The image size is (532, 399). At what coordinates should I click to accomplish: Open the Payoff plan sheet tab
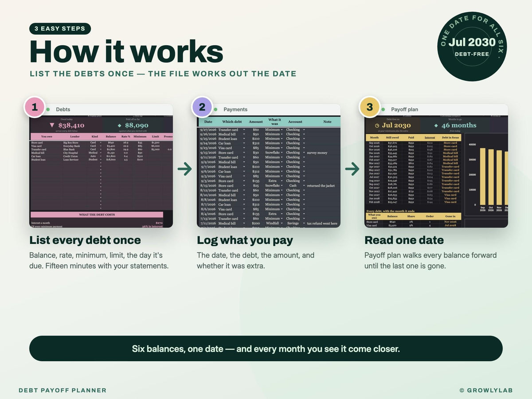click(404, 110)
